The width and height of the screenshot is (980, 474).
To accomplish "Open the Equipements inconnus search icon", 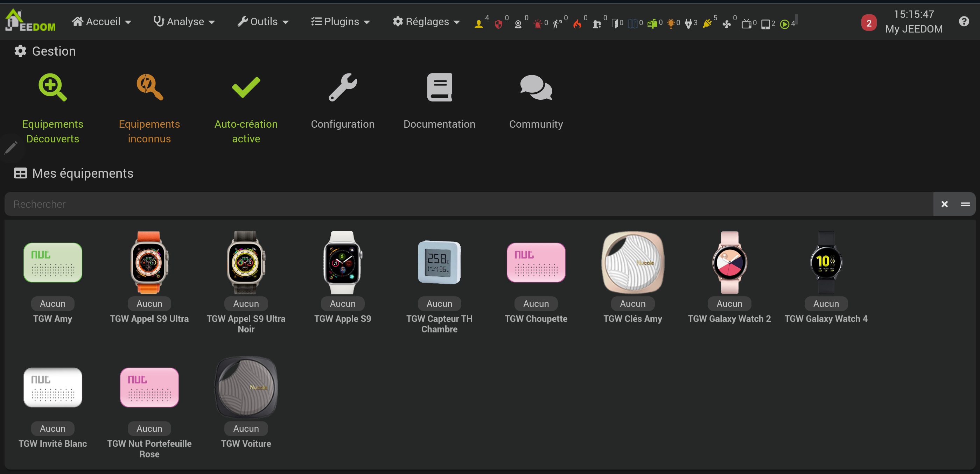I will click(149, 87).
